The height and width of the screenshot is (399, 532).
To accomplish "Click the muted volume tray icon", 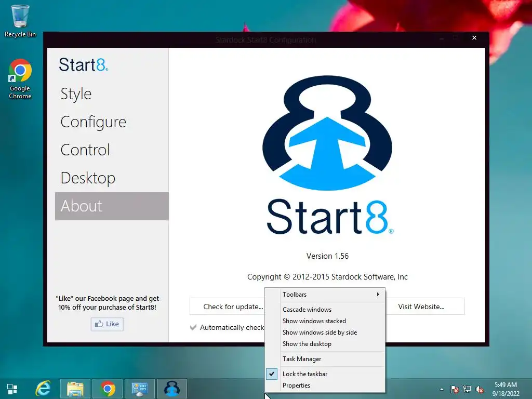I will (480, 389).
